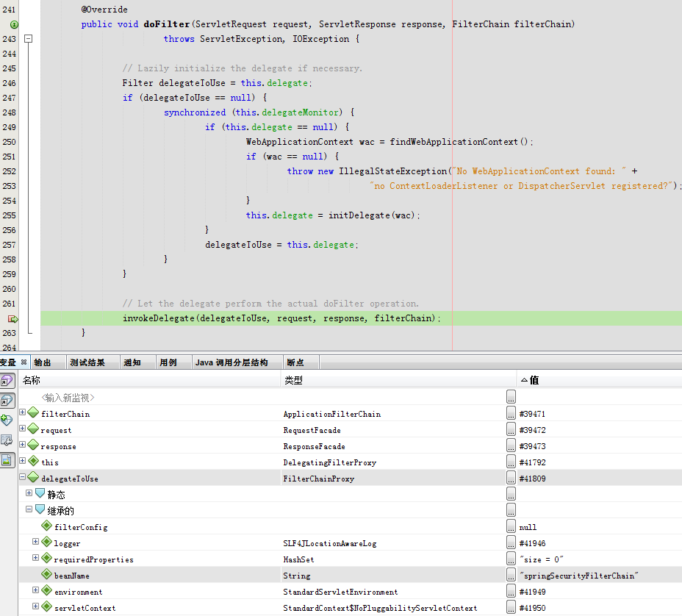Viewport: 682px width, 616px height.
Task: Click the 继承的 shield icon
Action: 40,509
